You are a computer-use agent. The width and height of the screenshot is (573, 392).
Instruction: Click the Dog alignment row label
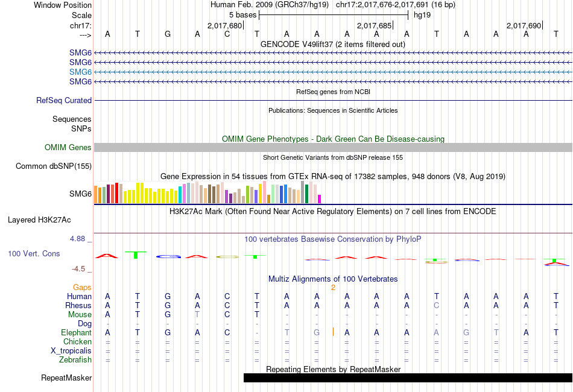coord(85,324)
